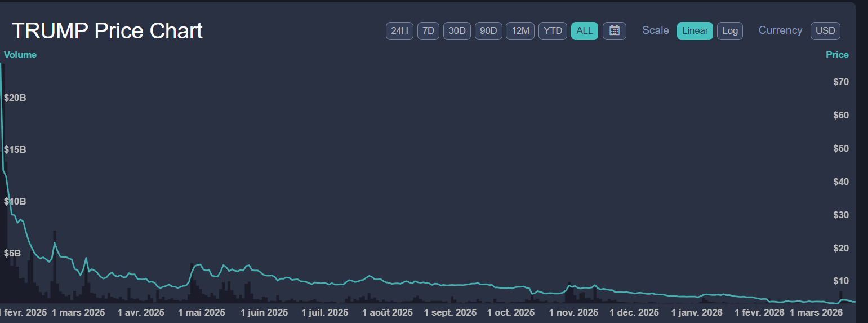Click the $10B volume axis tick
This screenshot has width=868, height=323.
pos(15,202)
